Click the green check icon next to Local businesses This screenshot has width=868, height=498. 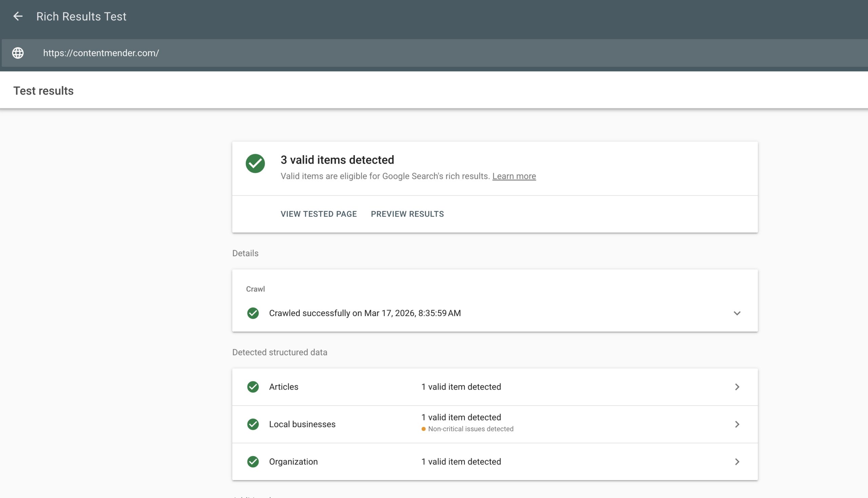(253, 424)
